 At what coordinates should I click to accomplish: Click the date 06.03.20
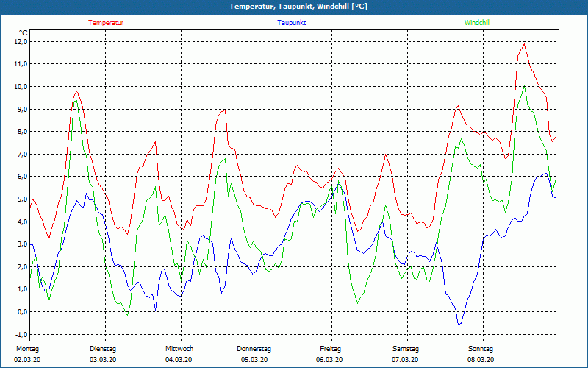click(329, 360)
